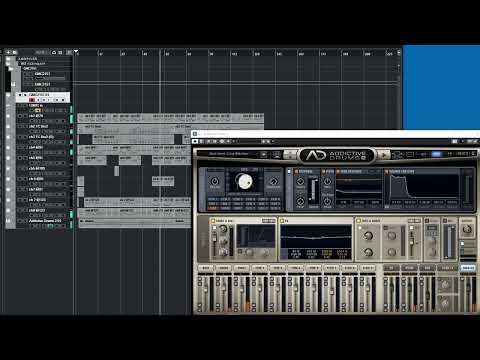
Task: Open the plugin window preset name field
Action: pyautogui.click(x=248, y=142)
